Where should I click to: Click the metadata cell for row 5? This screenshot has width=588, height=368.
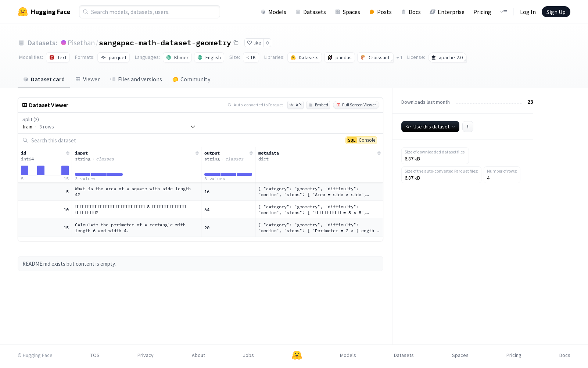pyautogui.click(x=319, y=192)
